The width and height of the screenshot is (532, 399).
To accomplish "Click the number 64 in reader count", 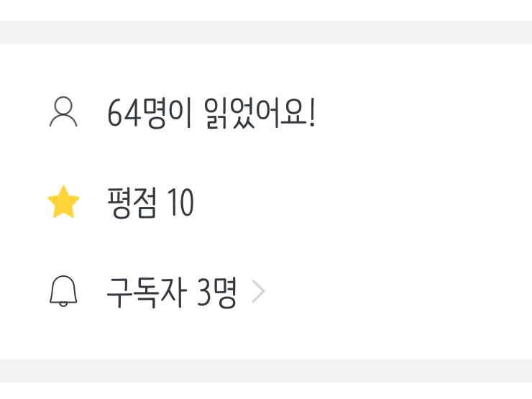I will 124,114.
